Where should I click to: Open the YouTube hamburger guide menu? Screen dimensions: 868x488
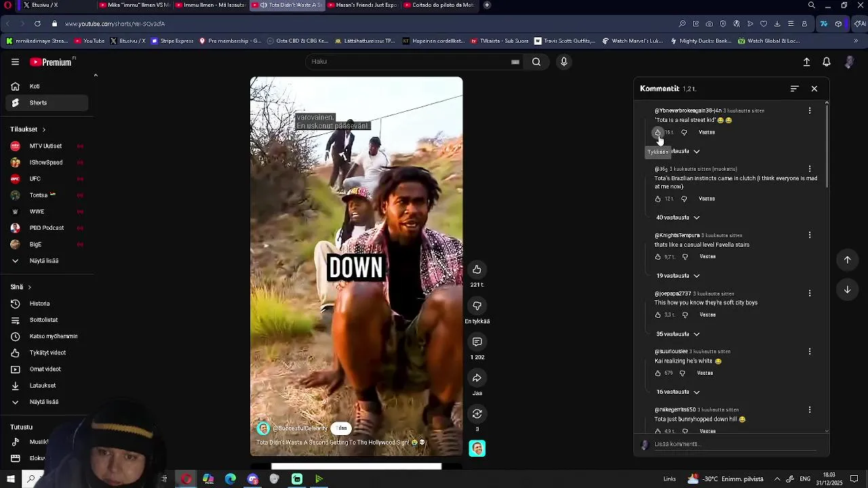pos(15,62)
